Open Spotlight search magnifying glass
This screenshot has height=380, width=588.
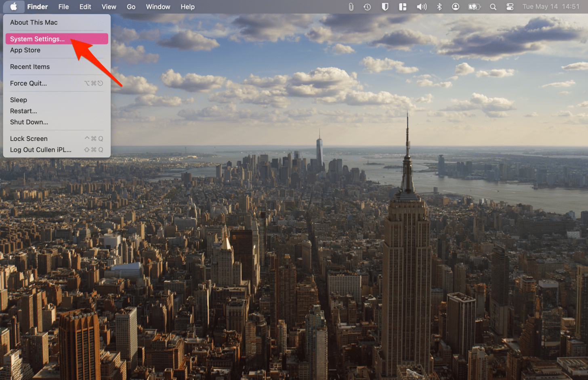[x=493, y=7]
